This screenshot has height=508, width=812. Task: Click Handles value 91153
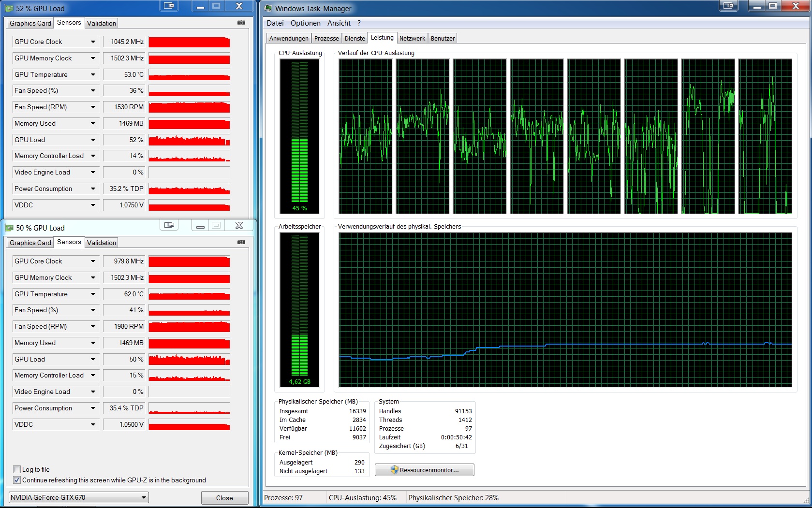tap(463, 411)
